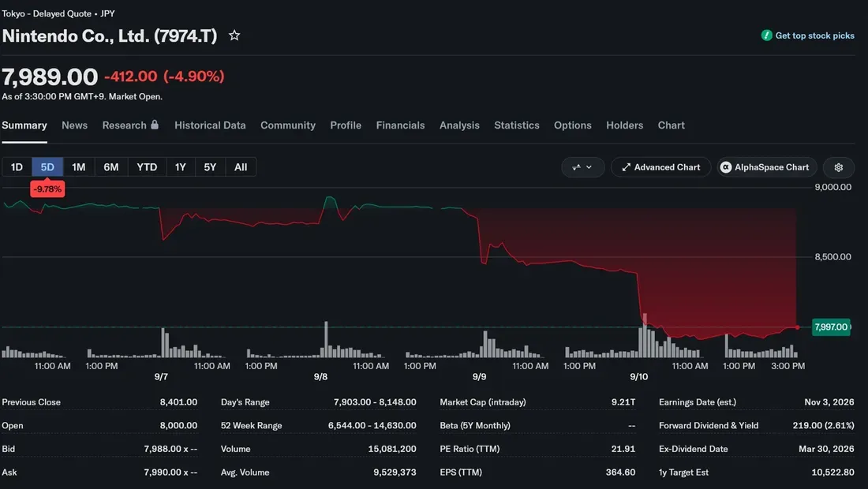
Task: Select the YTD chart range
Action: tap(147, 167)
